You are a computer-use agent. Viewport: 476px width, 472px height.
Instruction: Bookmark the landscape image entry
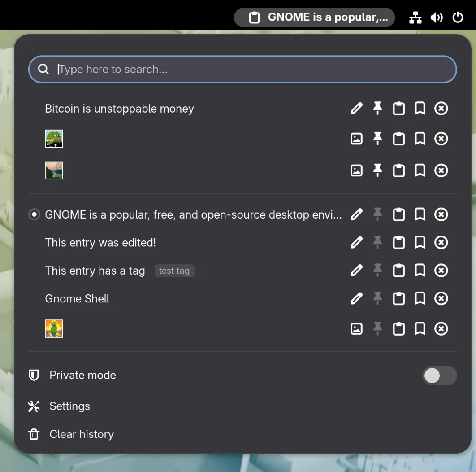(420, 170)
